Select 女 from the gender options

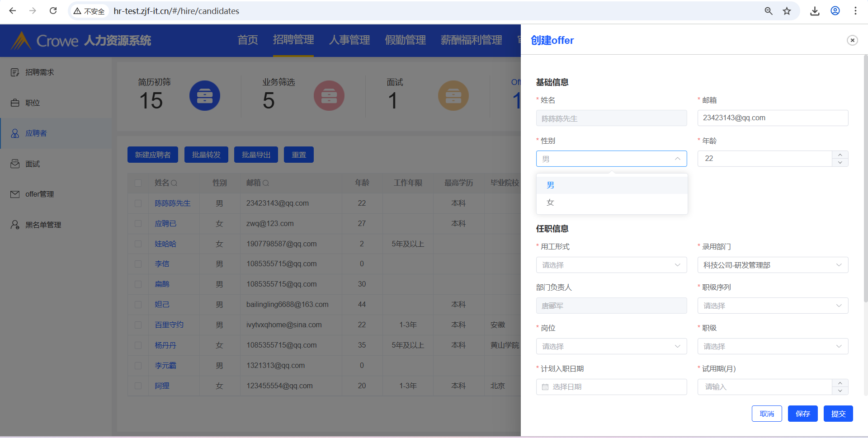point(550,203)
